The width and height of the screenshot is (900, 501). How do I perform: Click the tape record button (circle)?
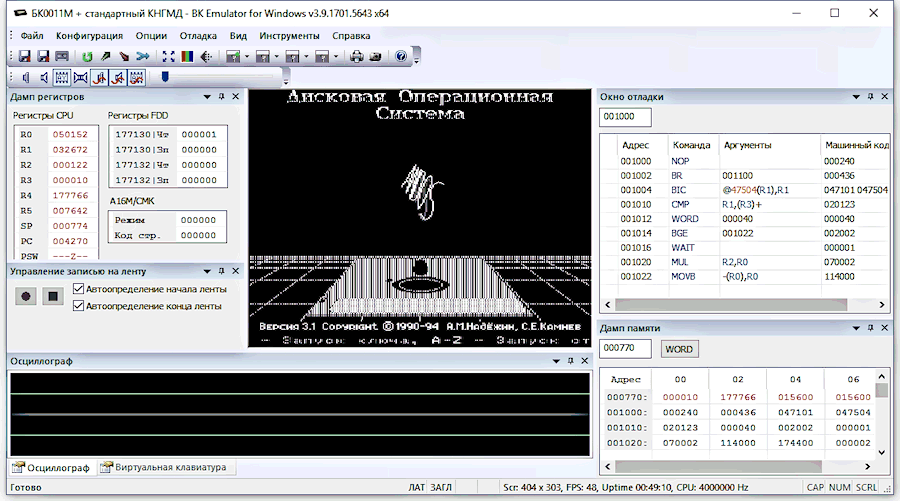pos(26,296)
